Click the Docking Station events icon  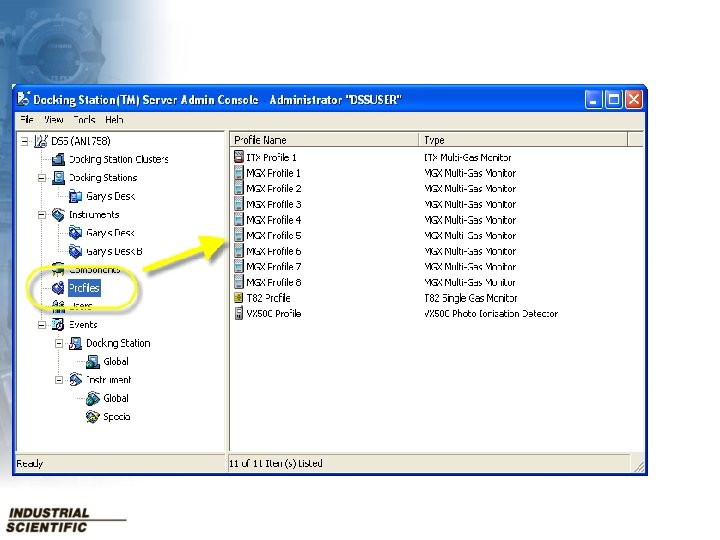coord(75,343)
